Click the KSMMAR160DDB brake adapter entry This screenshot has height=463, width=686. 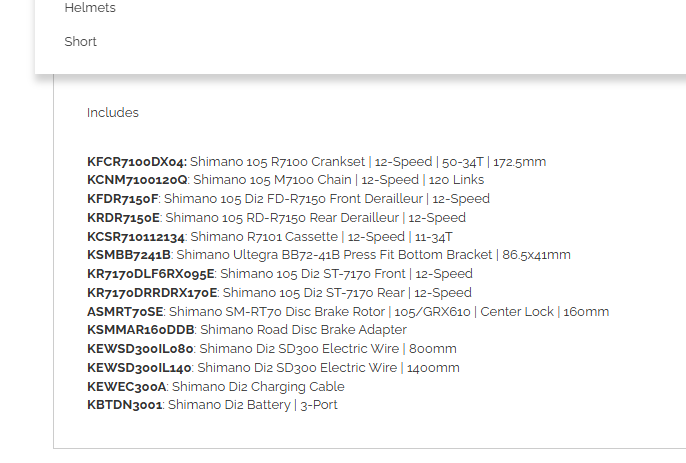[247, 330]
